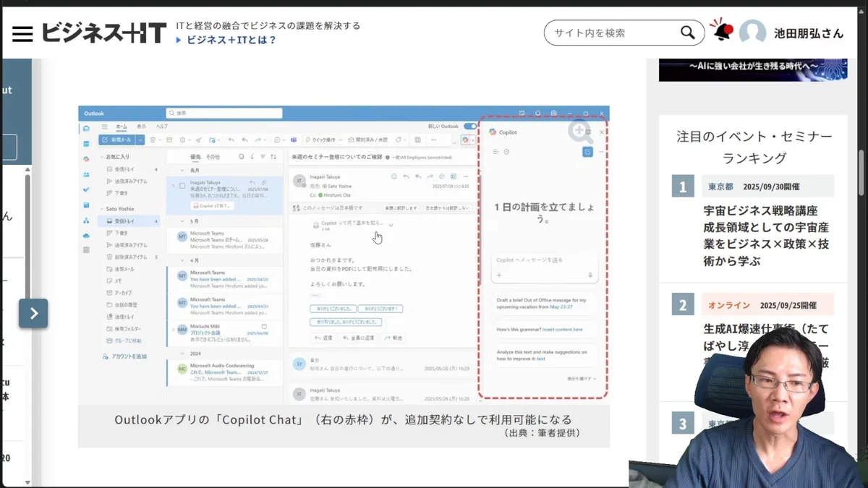Click the microphone icon in Copilot's message box

point(590,275)
